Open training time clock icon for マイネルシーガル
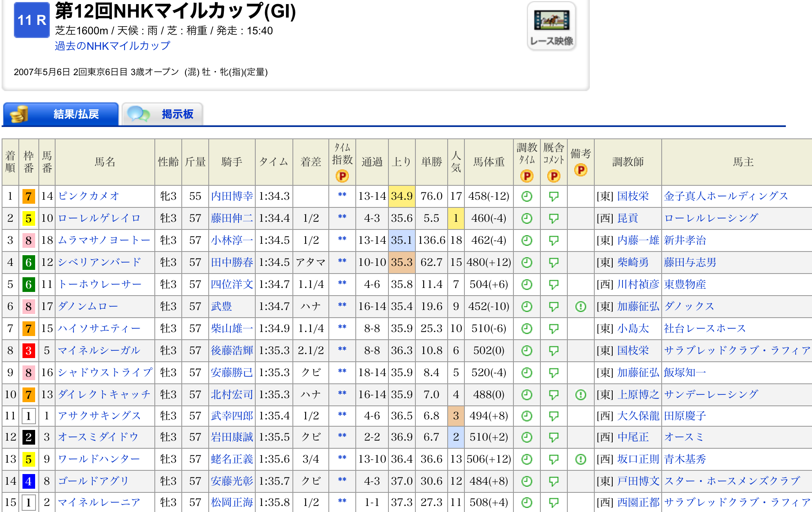This screenshot has width=812, height=512. (x=527, y=351)
